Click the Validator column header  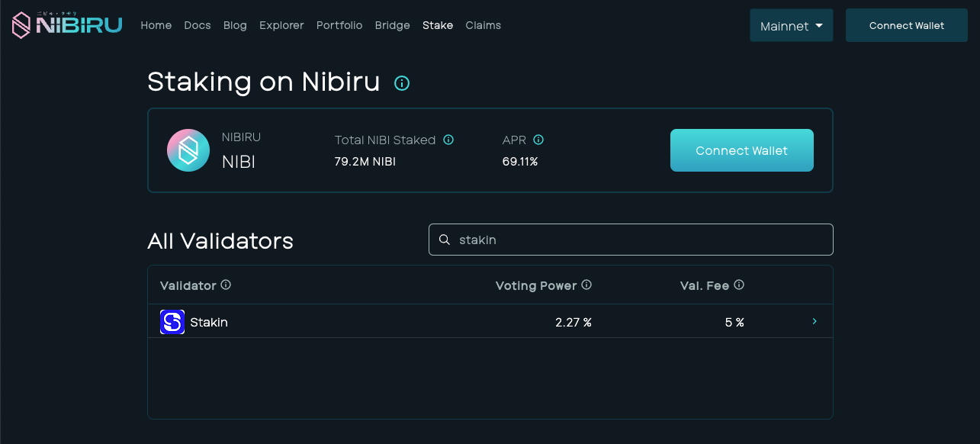click(188, 285)
